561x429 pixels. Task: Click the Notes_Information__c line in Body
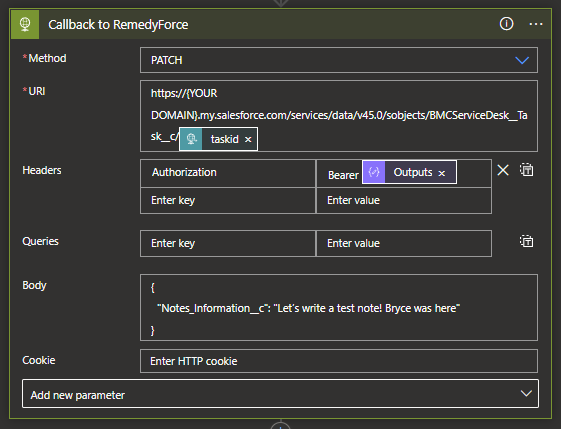pyautogui.click(x=308, y=308)
